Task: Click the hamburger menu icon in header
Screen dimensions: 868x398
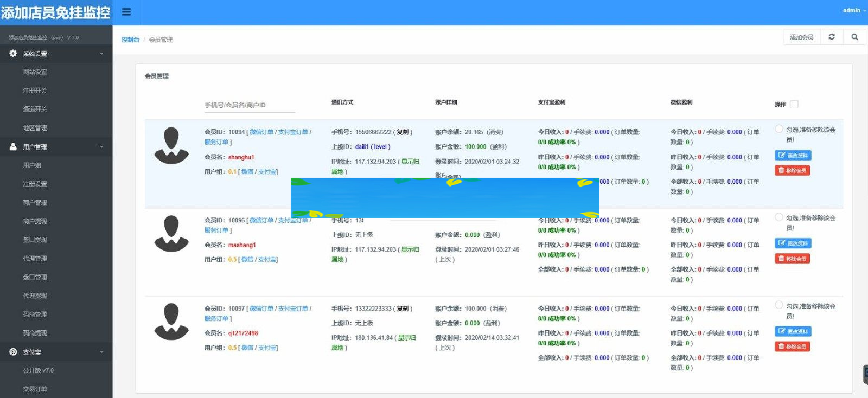Action: coord(126,12)
